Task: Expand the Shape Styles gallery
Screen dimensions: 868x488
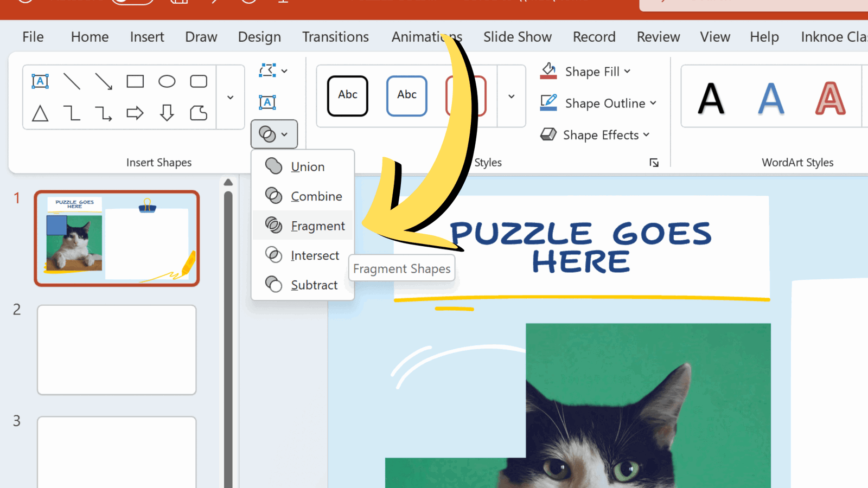Action: click(x=510, y=96)
